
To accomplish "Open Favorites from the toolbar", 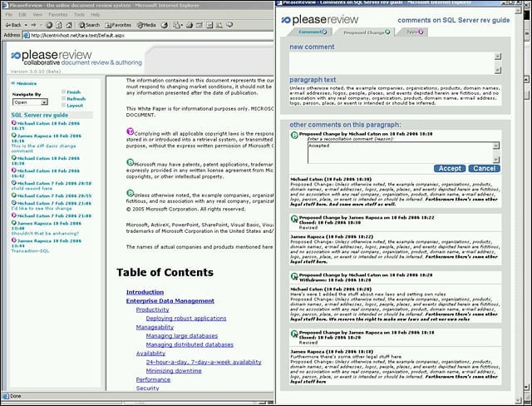I will coord(118,25).
